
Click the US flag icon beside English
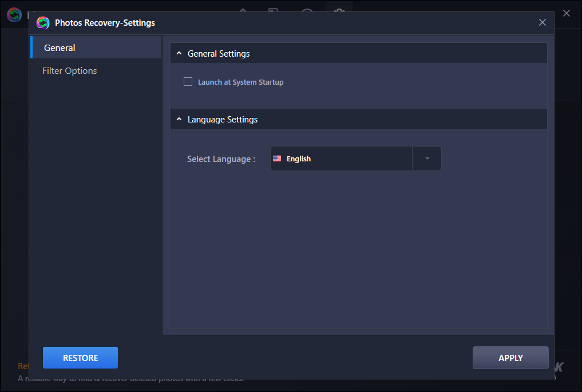pyautogui.click(x=277, y=159)
